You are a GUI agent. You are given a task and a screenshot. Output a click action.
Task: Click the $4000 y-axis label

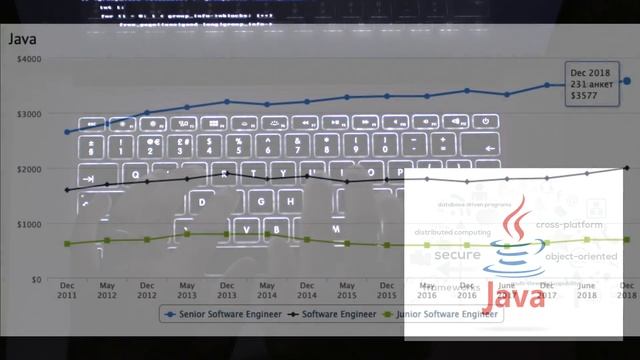[x=29, y=59]
